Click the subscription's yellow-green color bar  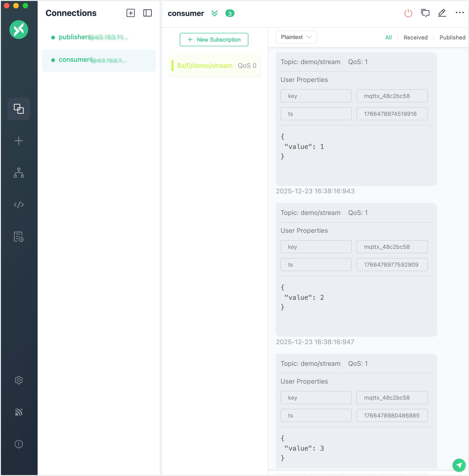click(x=172, y=66)
